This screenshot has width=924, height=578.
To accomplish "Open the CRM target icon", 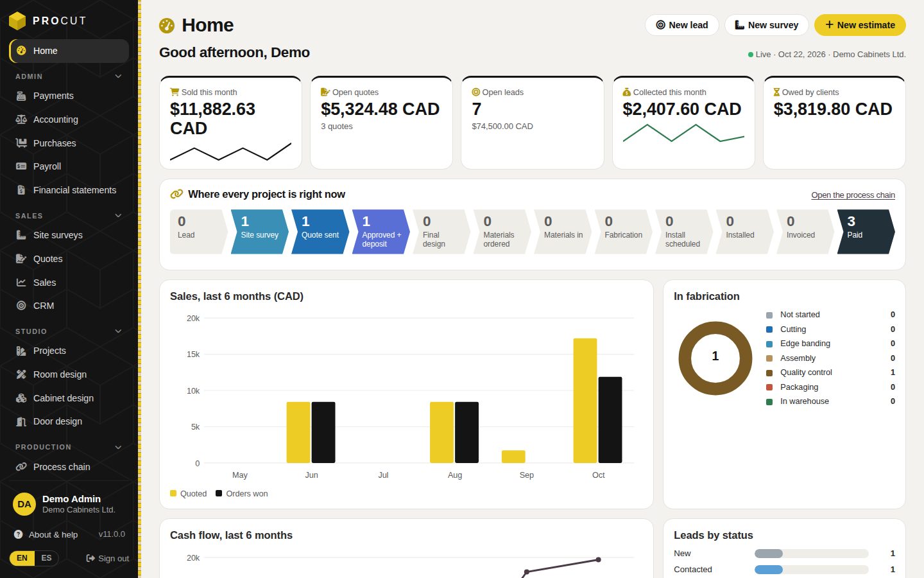I will point(21,306).
